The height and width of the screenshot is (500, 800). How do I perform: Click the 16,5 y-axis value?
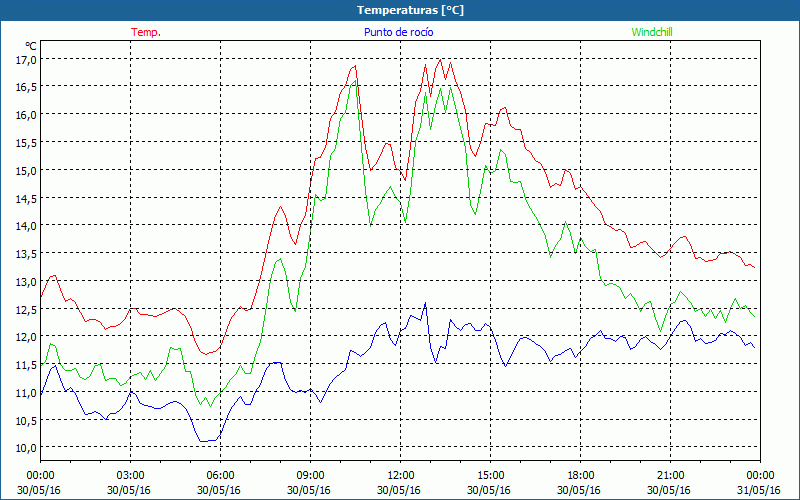coord(26,87)
